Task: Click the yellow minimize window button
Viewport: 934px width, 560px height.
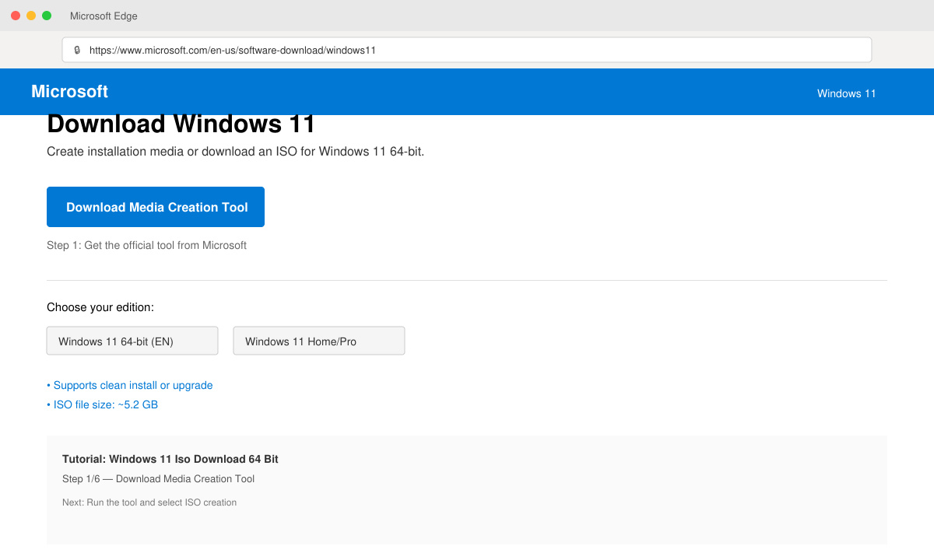Action: (x=31, y=16)
